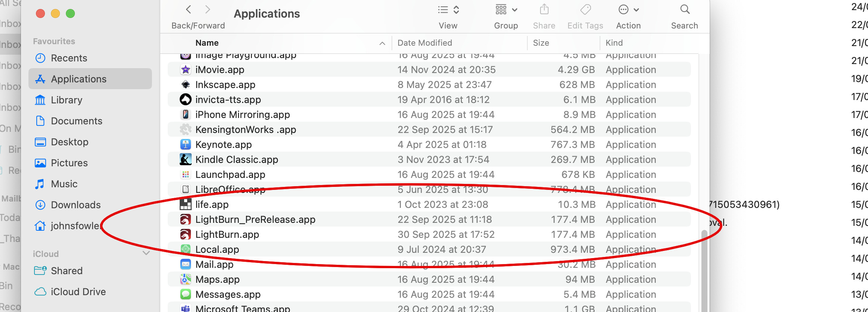Click the LightBurn_PreRelease app icon
The width and height of the screenshot is (868, 312).
click(x=185, y=219)
